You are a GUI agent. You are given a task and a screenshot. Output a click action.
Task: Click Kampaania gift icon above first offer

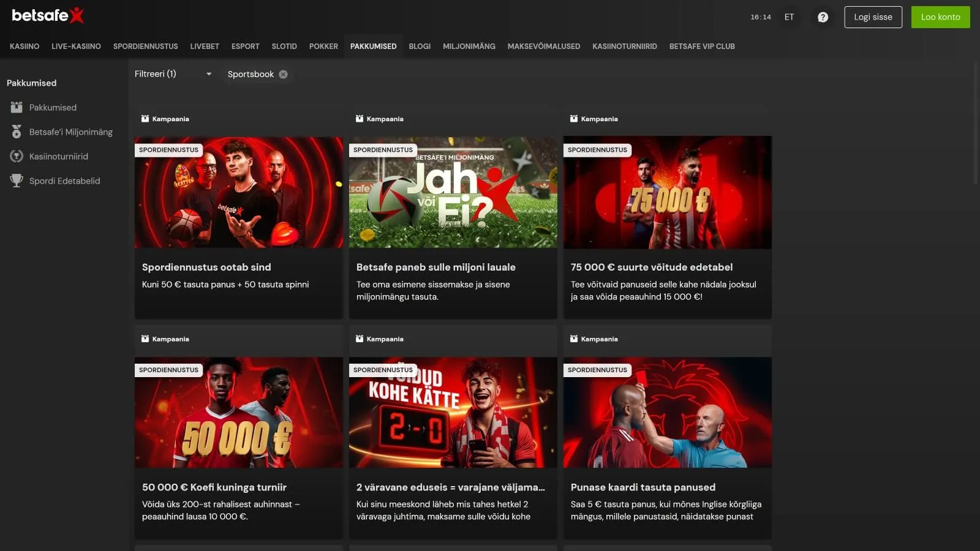[145, 119]
